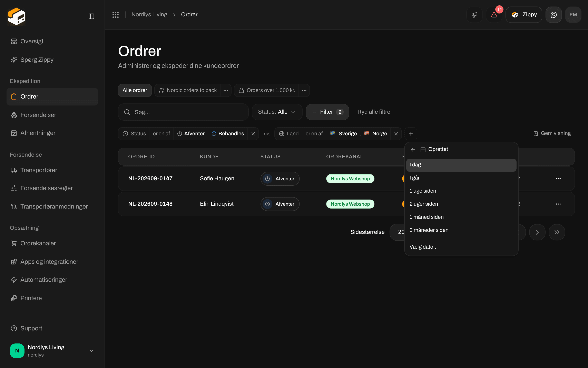The width and height of the screenshot is (588, 368).
Task: Pick 'Vælg dato...' custom date
Action: tap(461, 247)
